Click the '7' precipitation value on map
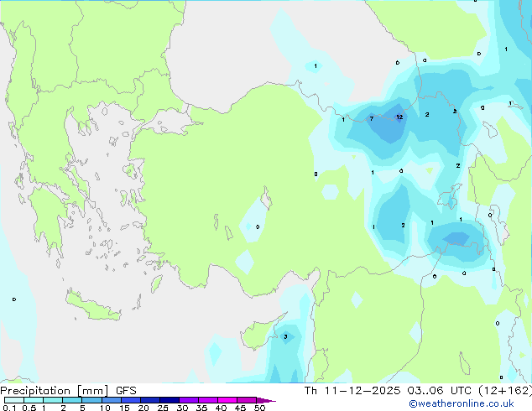 372,119
